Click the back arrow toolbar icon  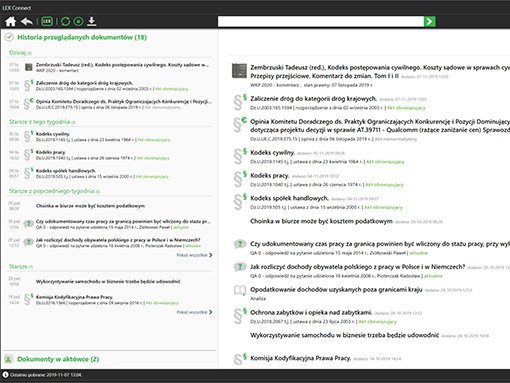pos(27,22)
